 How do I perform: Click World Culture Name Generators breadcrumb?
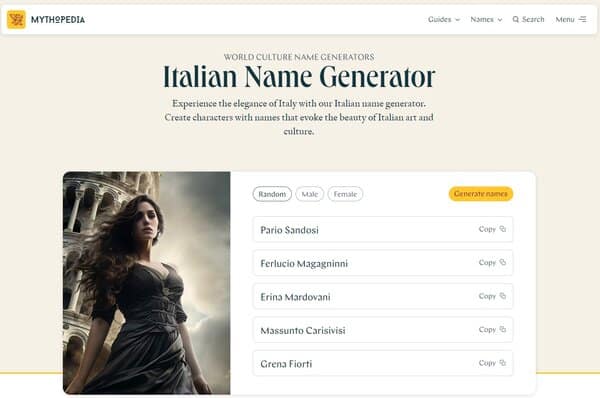[299, 57]
